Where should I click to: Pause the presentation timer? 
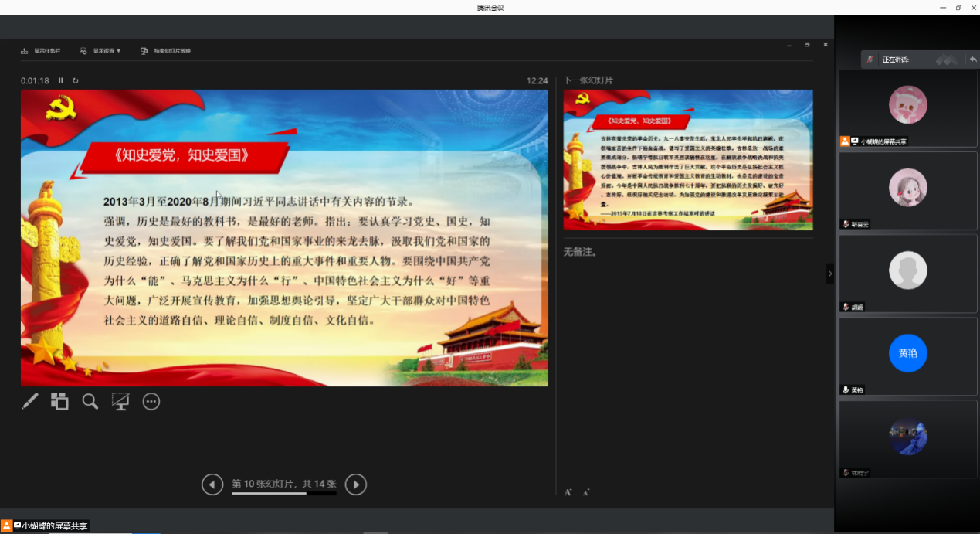click(x=61, y=80)
